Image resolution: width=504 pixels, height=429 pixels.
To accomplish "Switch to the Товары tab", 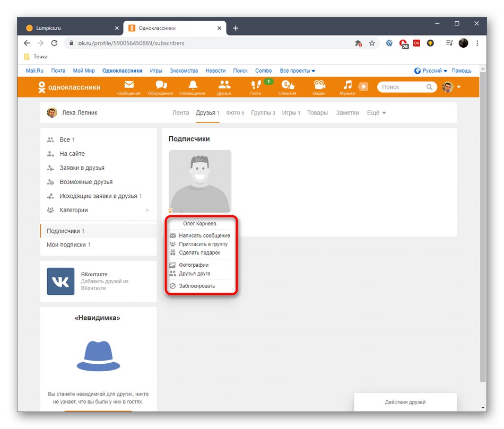I will (318, 113).
